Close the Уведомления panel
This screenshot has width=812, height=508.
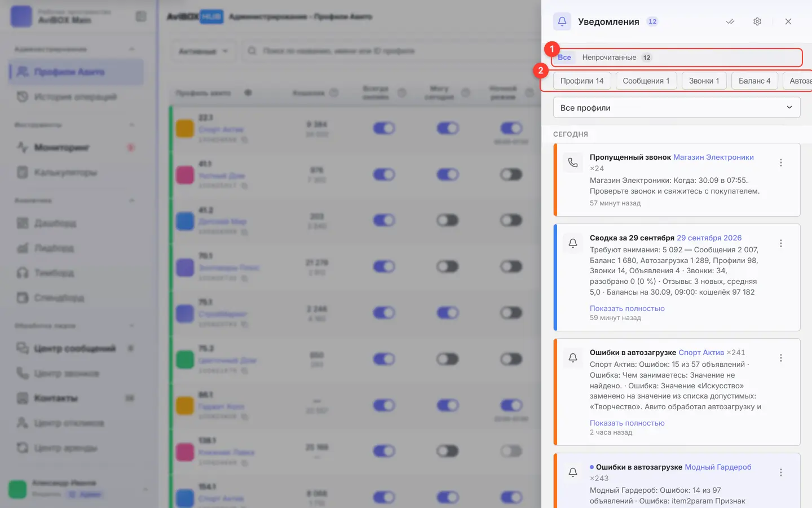click(x=788, y=21)
